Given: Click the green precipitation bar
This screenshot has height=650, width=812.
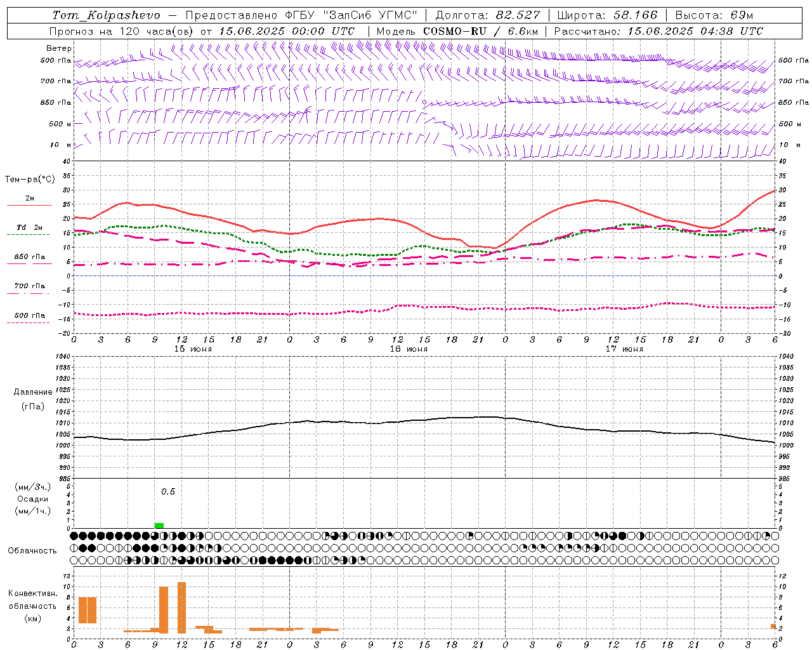Looking at the screenshot, I should tap(159, 525).
